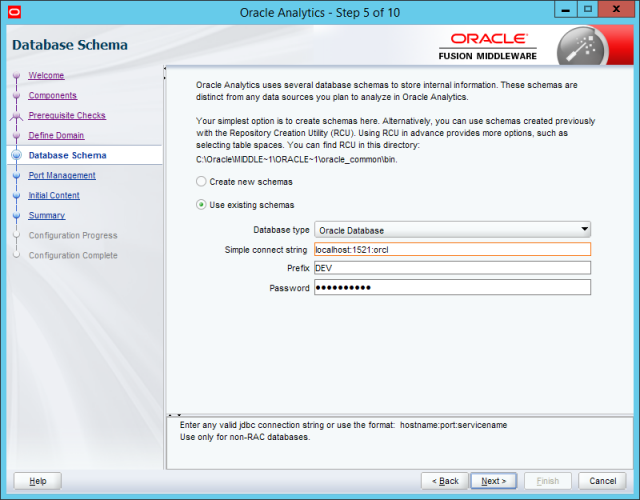Click the Simple connect string field
Screen dimensions: 640x500
coord(452,249)
